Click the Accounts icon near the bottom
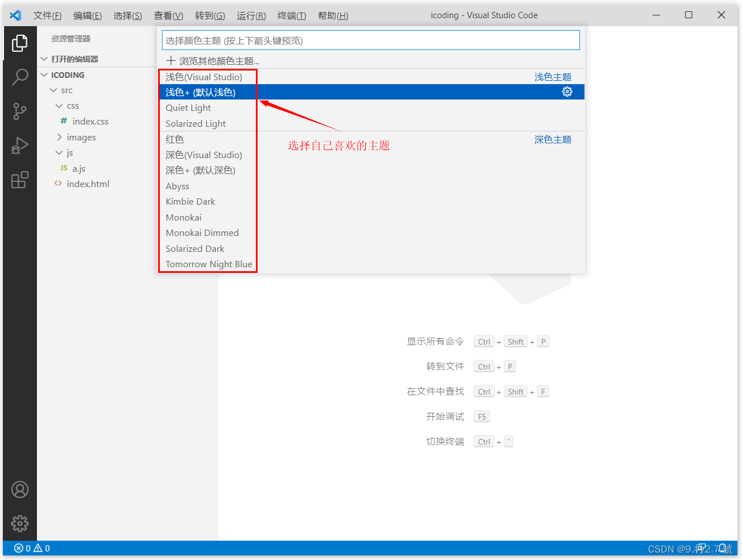The width and height of the screenshot is (742, 560). (20, 489)
